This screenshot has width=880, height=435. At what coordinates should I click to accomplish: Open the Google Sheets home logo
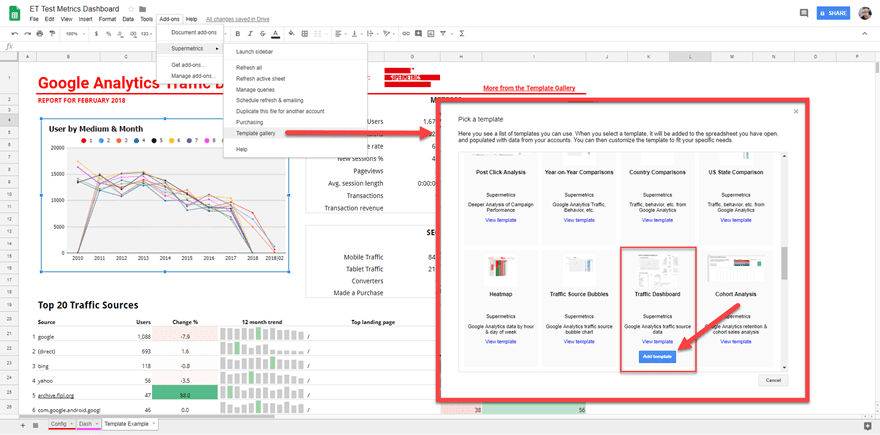pos(15,13)
